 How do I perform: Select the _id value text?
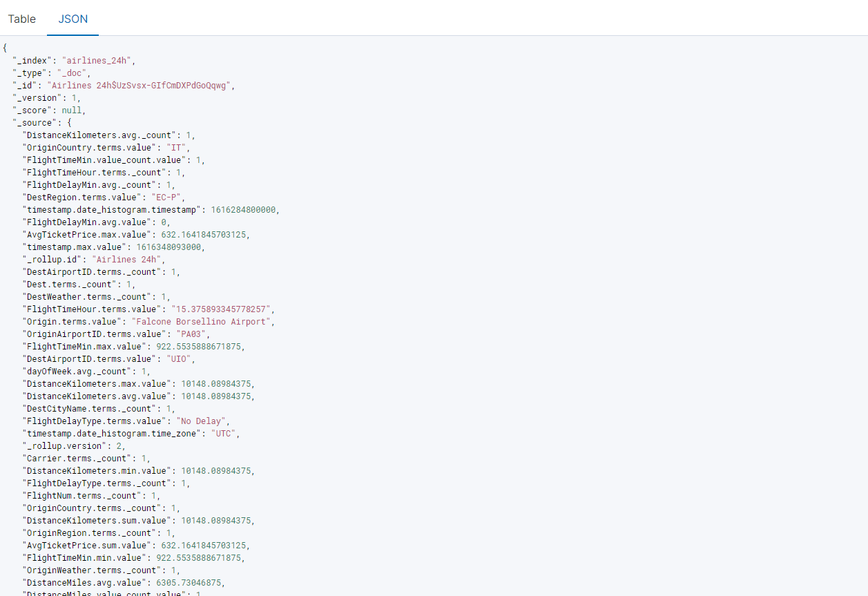pyautogui.click(x=139, y=85)
